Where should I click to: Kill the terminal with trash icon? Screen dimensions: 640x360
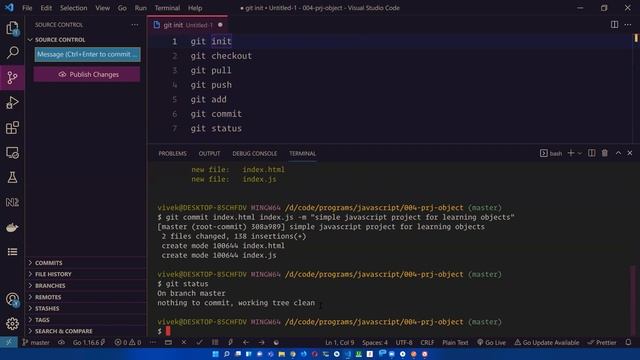tap(605, 153)
